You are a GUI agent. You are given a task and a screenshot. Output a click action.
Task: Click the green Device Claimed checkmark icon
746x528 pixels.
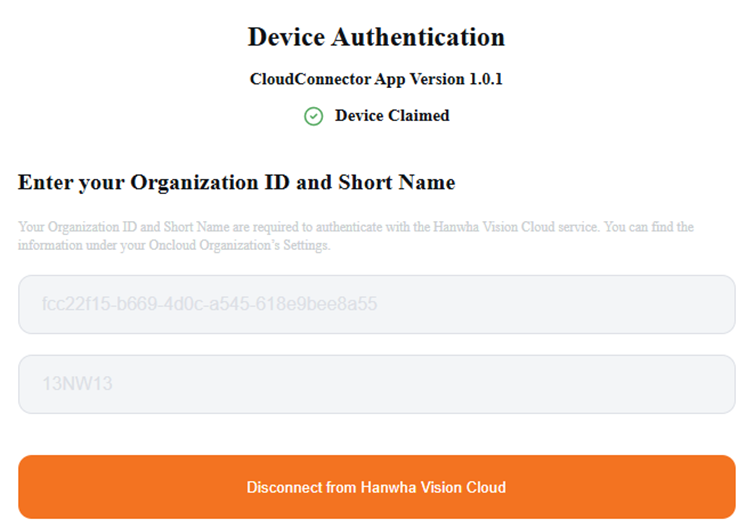314,116
